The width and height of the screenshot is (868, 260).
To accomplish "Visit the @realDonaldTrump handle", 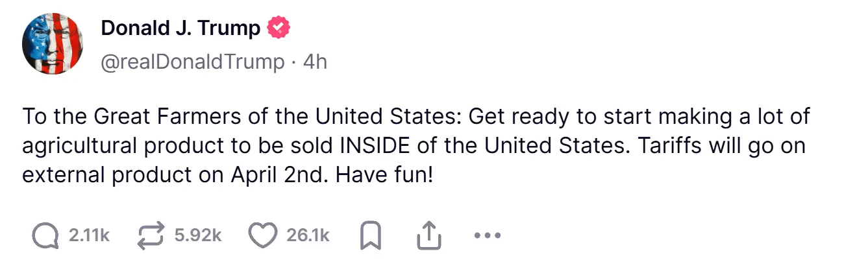I will [193, 62].
